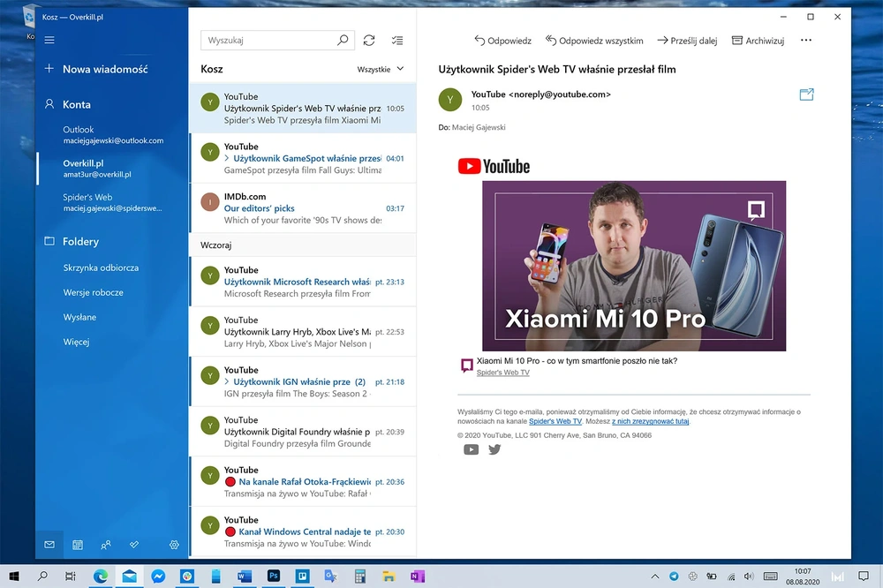Click the search magnifier icon in mail
This screenshot has height=588, width=883.
click(x=343, y=40)
